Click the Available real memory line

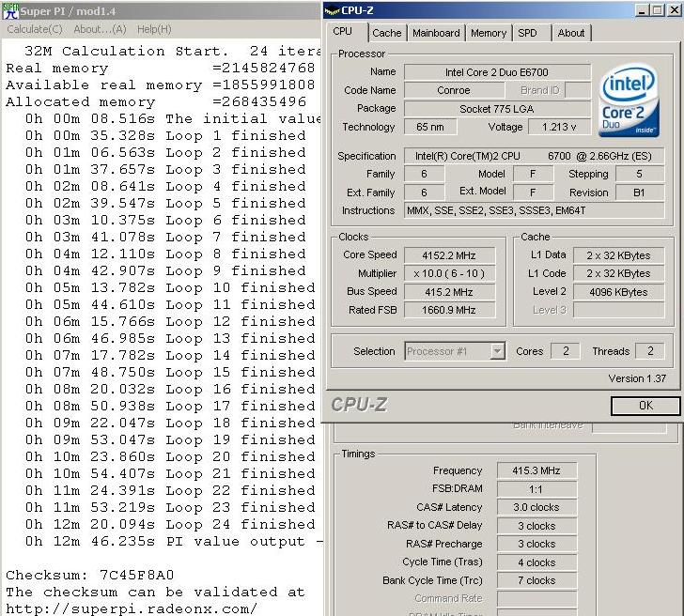160,85
